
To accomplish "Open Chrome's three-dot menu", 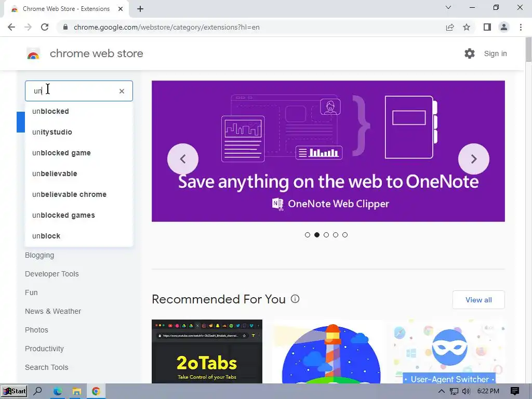I will [x=521, y=27].
